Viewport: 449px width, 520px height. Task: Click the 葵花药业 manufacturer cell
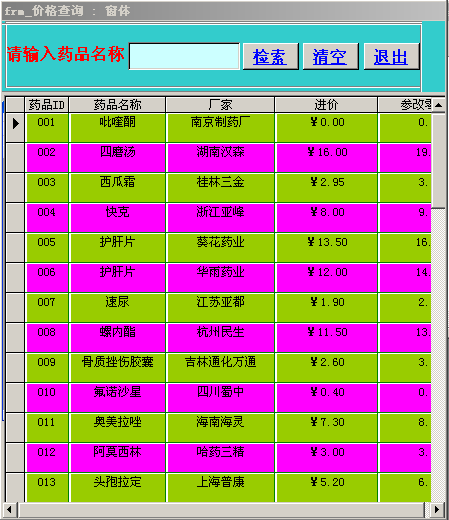pyautogui.click(x=221, y=248)
